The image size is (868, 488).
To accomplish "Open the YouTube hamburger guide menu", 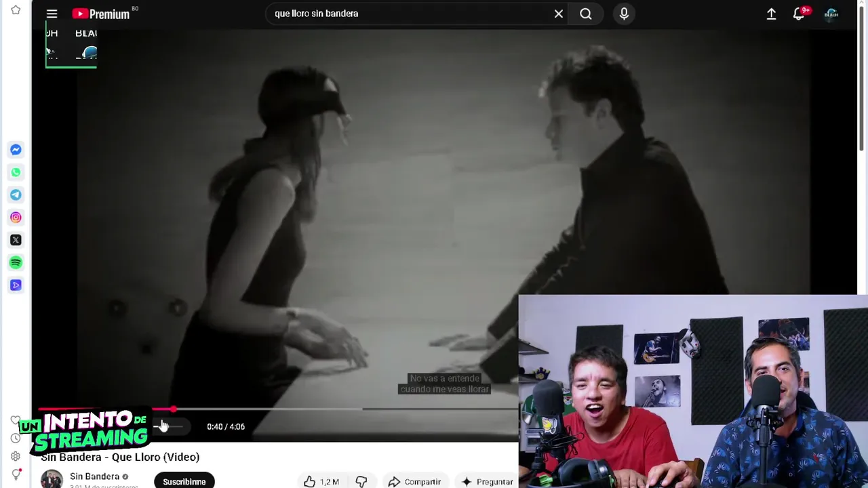I will tap(52, 14).
